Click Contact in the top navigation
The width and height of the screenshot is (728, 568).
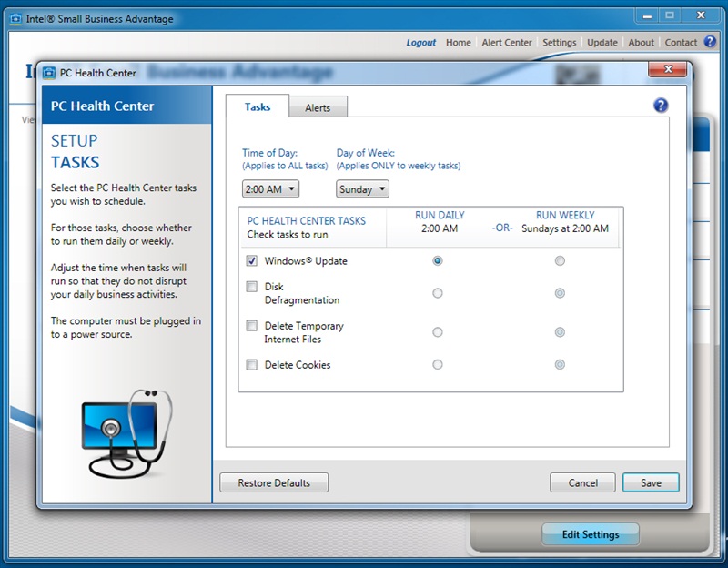pyautogui.click(x=681, y=42)
